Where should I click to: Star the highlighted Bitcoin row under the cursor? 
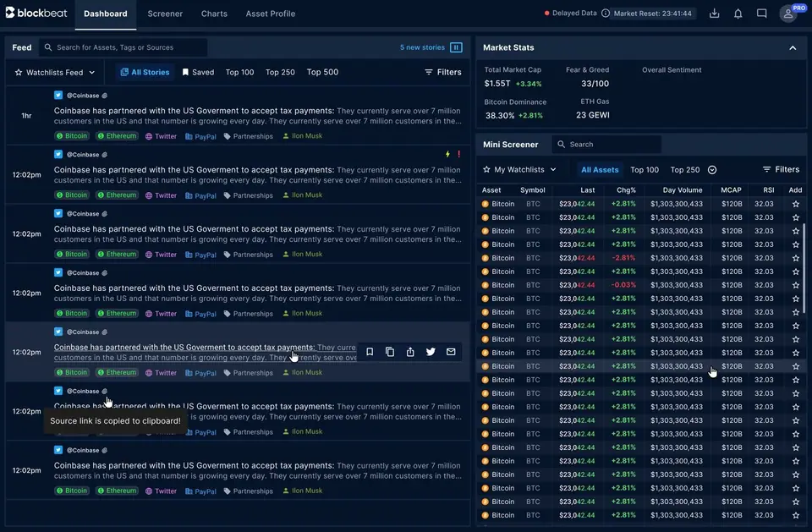[795, 366]
